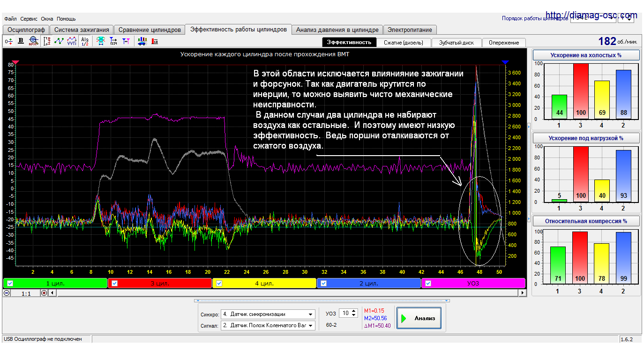This screenshot has width=644, height=345.
Task: Switch to the Сравнение цилиндров tab
Action: pos(150,30)
